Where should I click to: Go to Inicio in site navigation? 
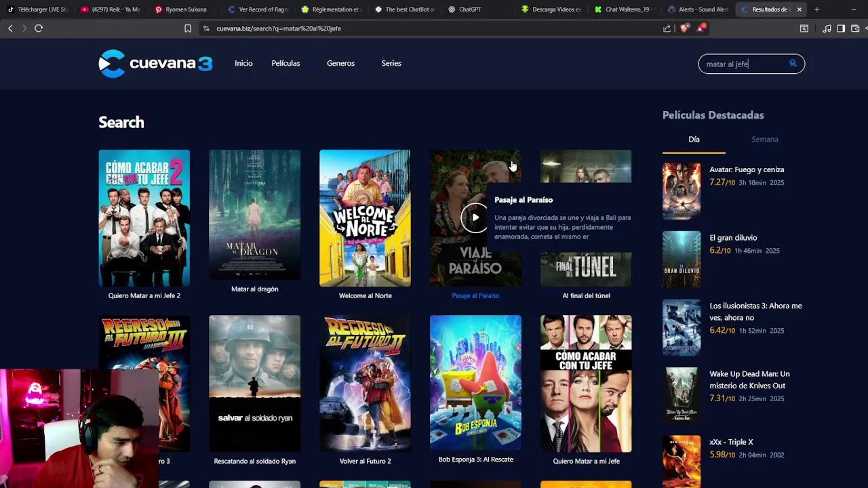(243, 63)
